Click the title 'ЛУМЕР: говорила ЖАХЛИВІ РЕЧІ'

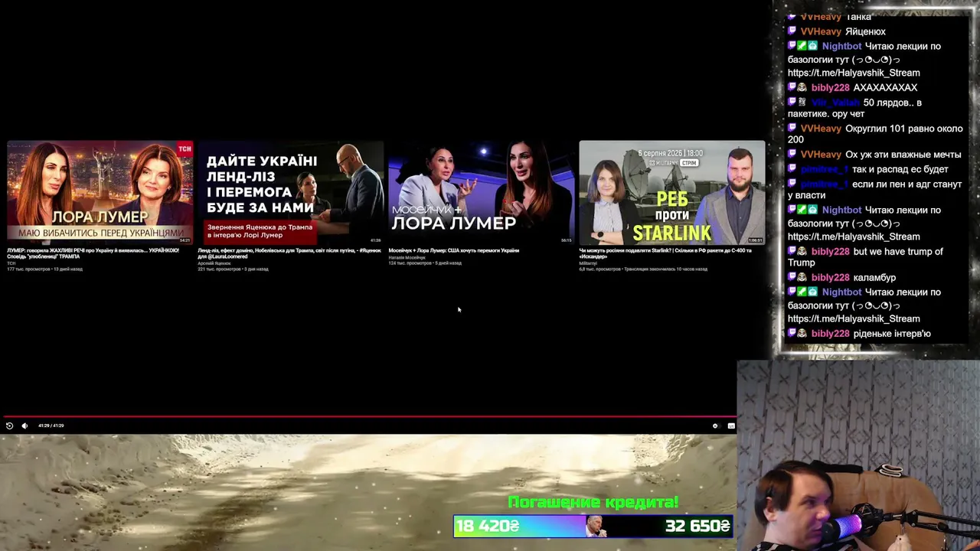click(x=93, y=253)
